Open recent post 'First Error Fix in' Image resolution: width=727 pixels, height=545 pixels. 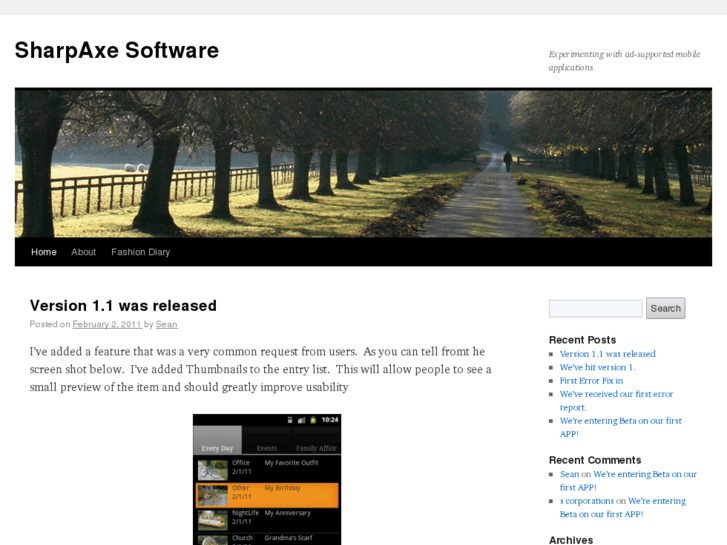click(x=591, y=381)
